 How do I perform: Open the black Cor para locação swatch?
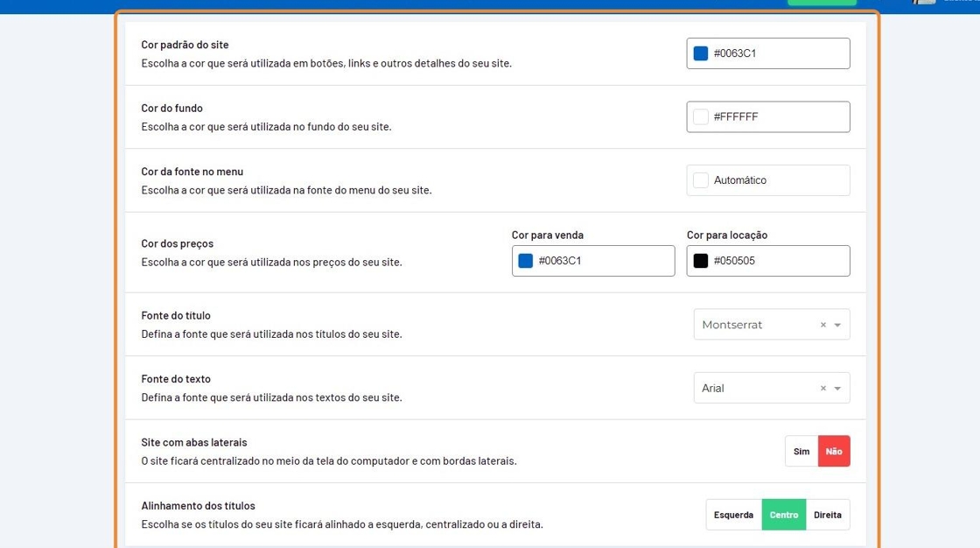pyautogui.click(x=700, y=261)
